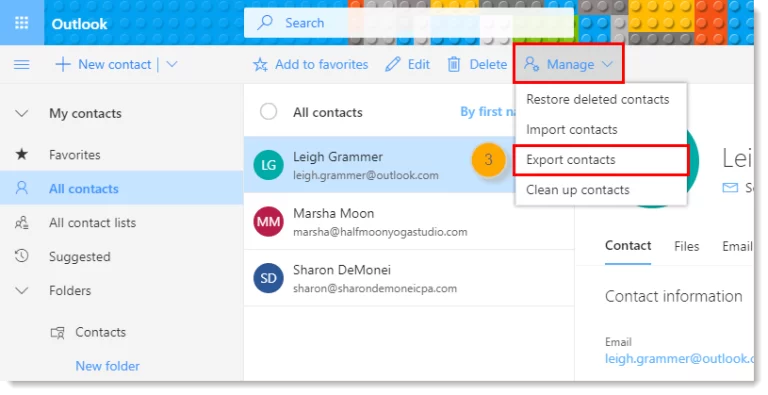Click the Manage person-gear icon

531,64
